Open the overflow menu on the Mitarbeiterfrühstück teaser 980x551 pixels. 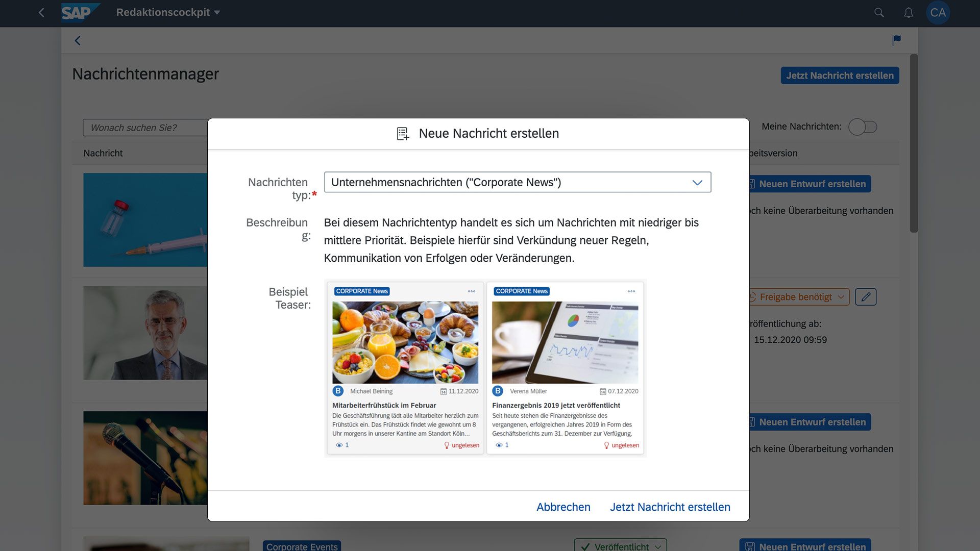pos(471,291)
